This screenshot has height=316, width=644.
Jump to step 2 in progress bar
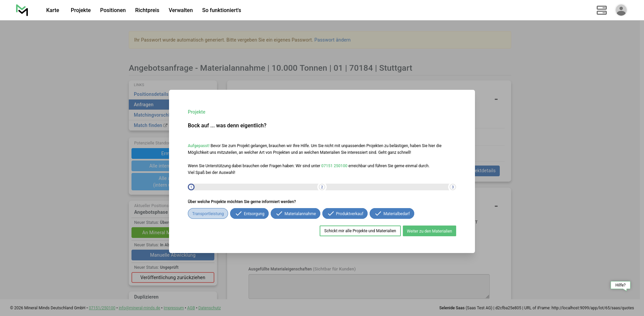[x=322, y=187]
